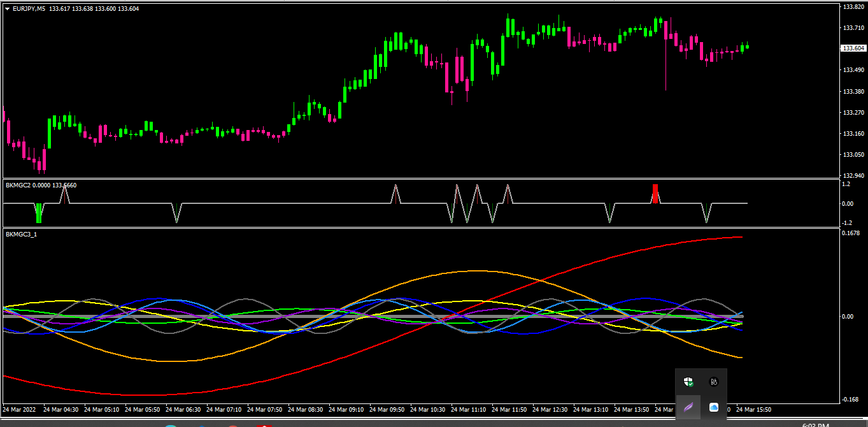868x427 pixels.
Task: Click the 0.1678 indicator scale value
Action: (x=852, y=233)
